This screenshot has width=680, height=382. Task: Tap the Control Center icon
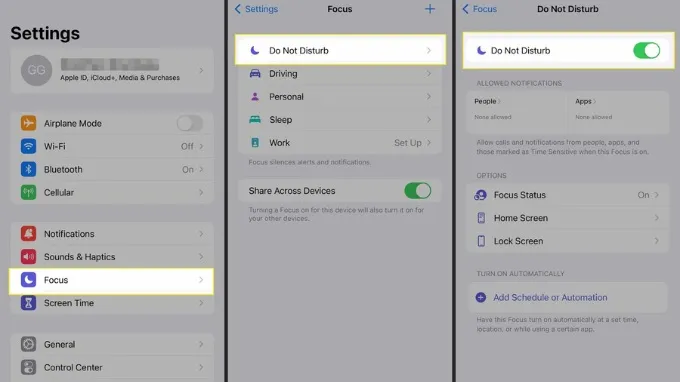pos(28,367)
